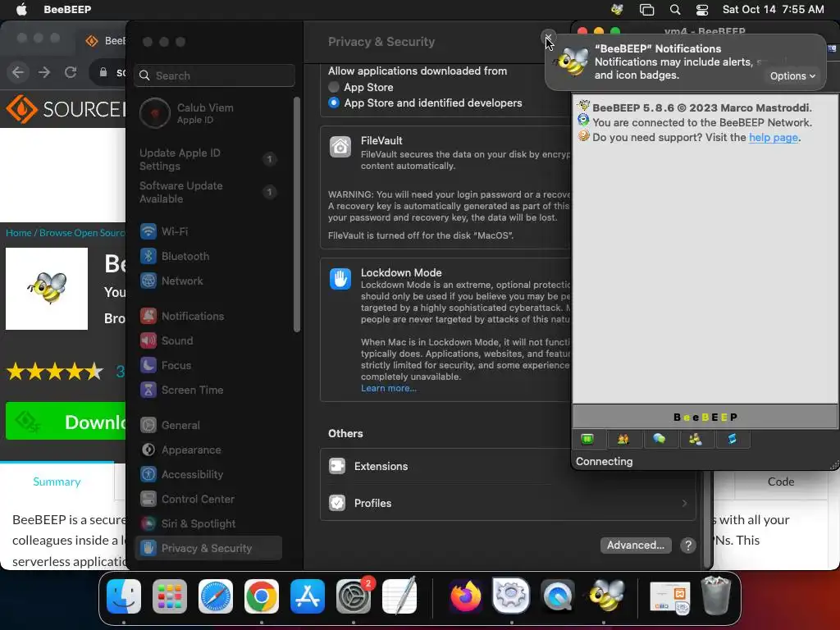Click the Accessibility icon in sidebar
This screenshot has height=630, width=840.
coord(148,474)
